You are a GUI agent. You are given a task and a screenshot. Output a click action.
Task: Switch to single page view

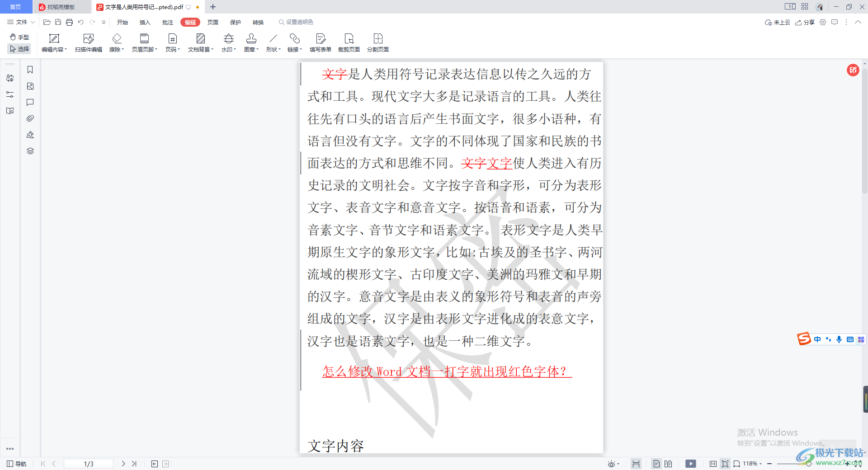[x=656, y=464]
